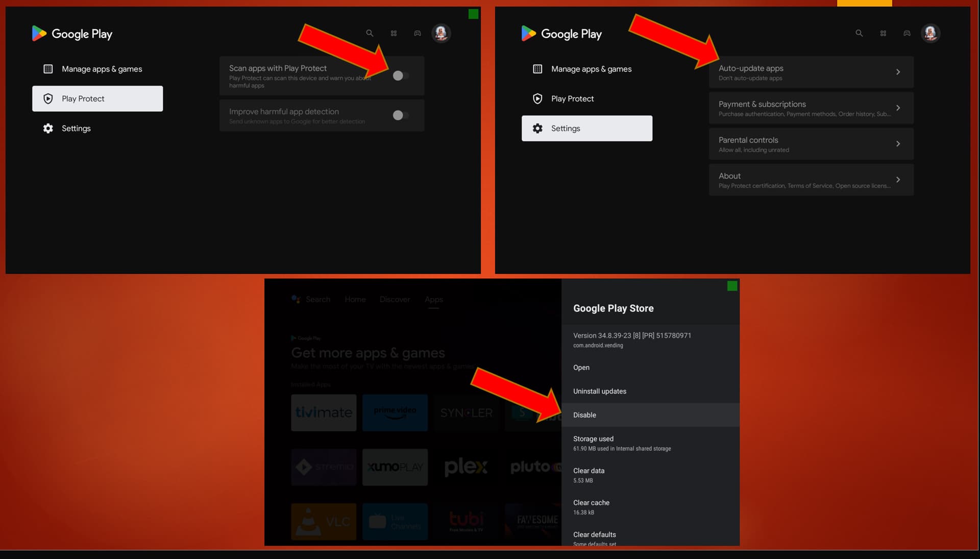Expand About chevron
The height and width of the screenshot is (559, 980).
click(x=898, y=180)
